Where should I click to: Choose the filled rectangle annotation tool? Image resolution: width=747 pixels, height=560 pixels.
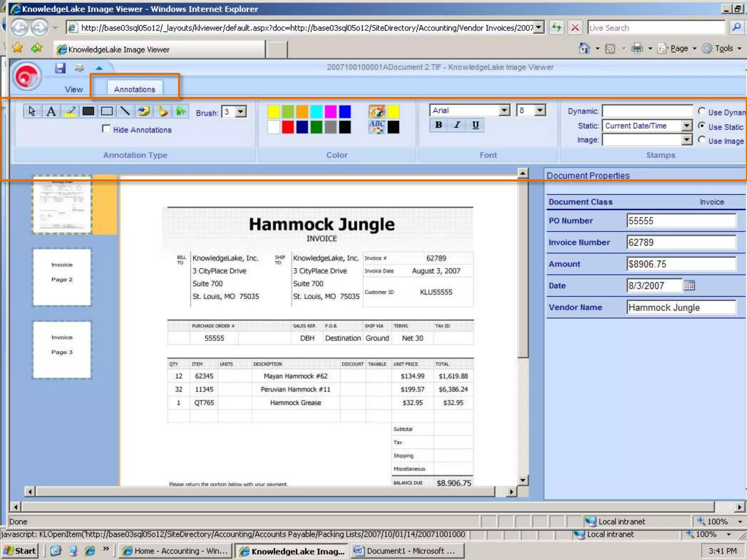pyautogui.click(x=88, y=111)
